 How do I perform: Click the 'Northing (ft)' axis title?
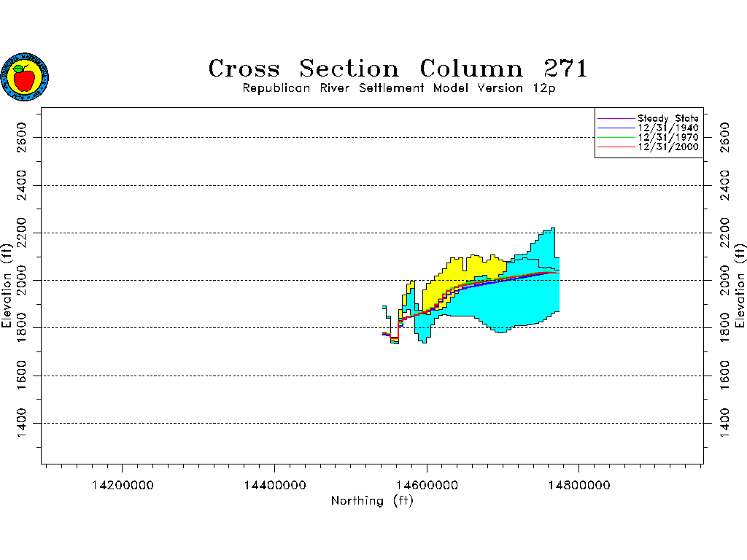372,501
